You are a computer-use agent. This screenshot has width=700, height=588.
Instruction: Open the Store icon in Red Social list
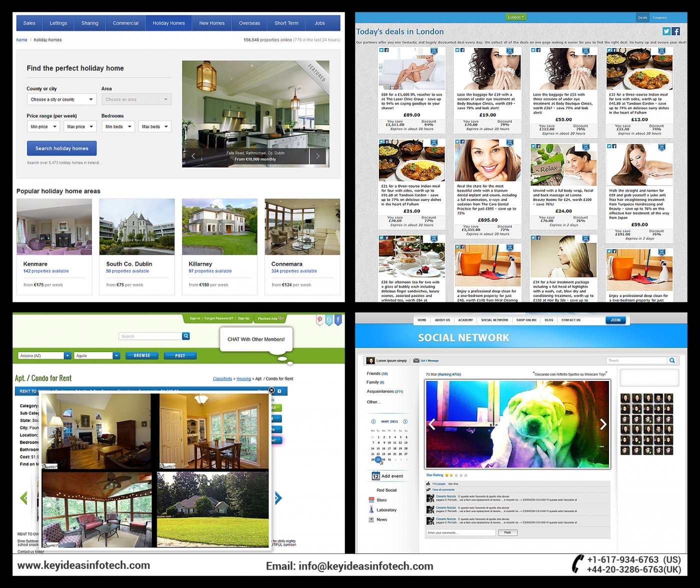(371, 500)
